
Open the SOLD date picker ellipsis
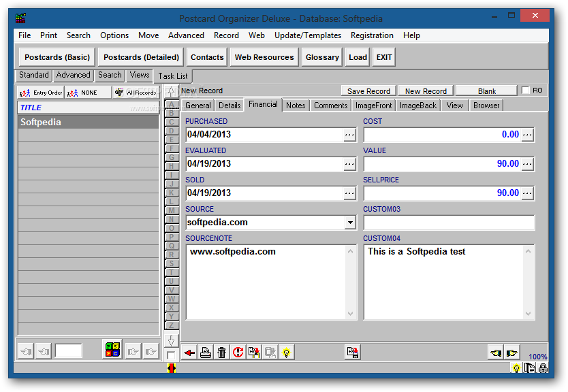(349, 193)
